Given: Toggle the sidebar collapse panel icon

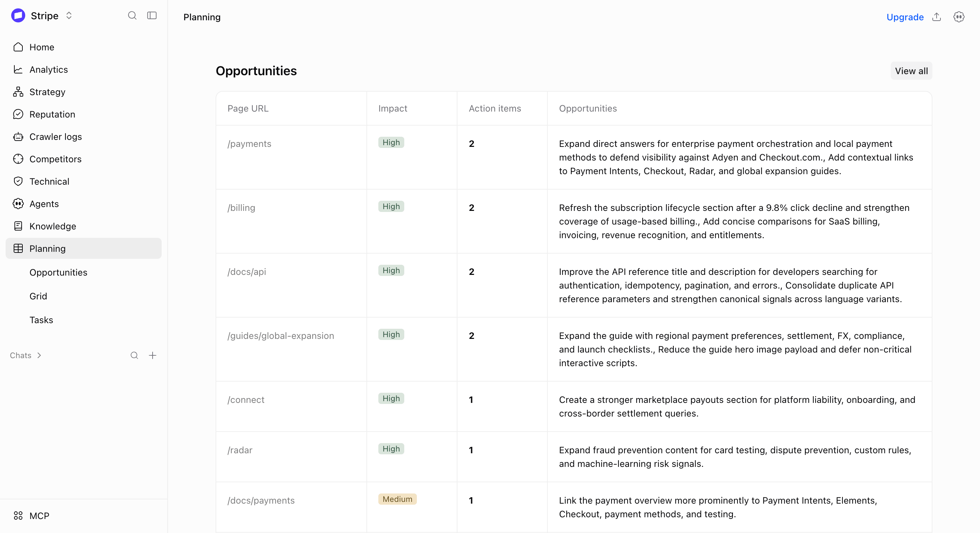Looking at the screenshot, I should [152, 16].
